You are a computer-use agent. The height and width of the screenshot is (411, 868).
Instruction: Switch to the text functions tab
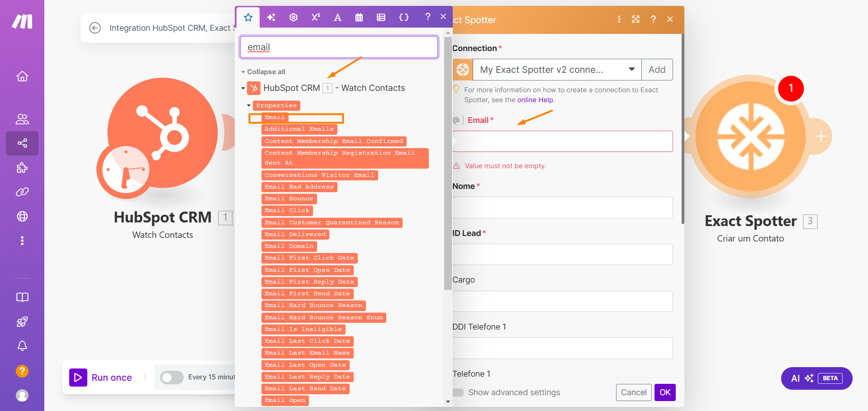(x=337, y=18)
